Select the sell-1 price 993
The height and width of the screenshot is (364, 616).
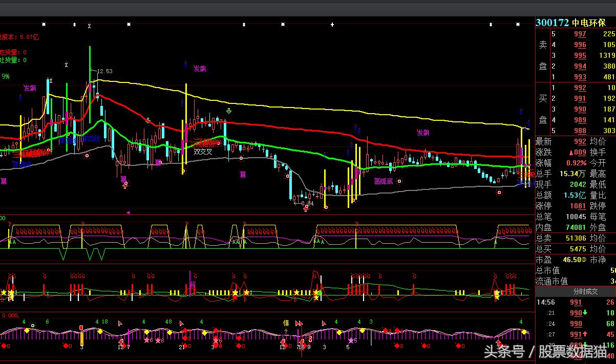pos(580,77)
